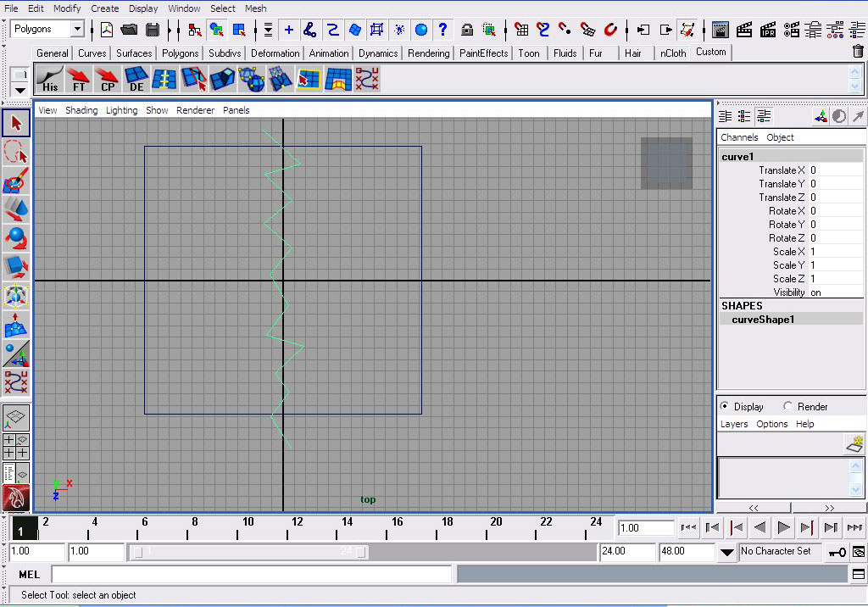Image resolution: width=868 pixels, height=607 pixels.
Task: Select the Scale tool cube icon
Action: pos(16,267)
